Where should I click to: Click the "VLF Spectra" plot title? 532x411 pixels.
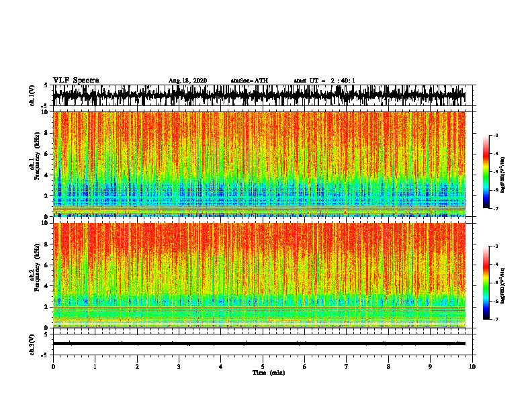(x=76, y=81)
